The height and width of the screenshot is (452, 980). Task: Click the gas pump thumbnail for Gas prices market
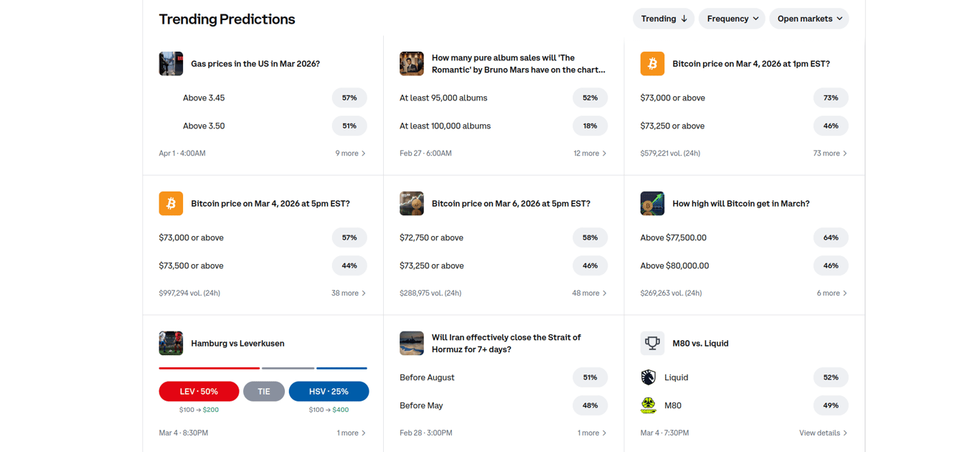[x=171, y=63]
